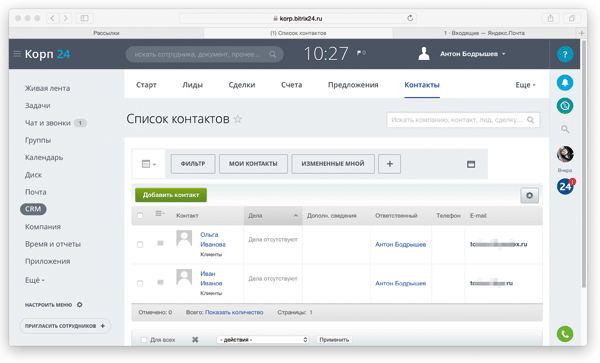Click the magnifier in the CRM search box

pos(531,120)
